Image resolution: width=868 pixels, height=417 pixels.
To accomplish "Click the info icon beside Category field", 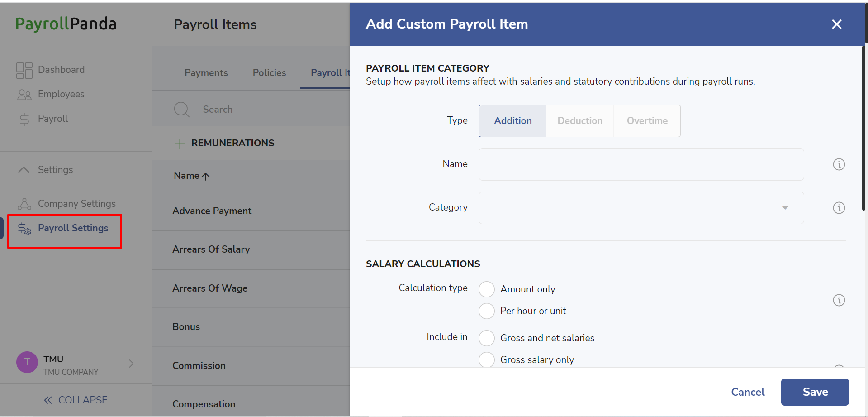I will [x=839, y=208].
